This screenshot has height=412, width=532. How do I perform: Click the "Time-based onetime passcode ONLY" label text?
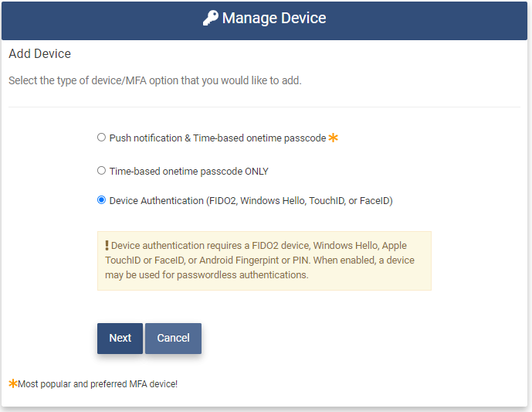(x=188, y=172)
